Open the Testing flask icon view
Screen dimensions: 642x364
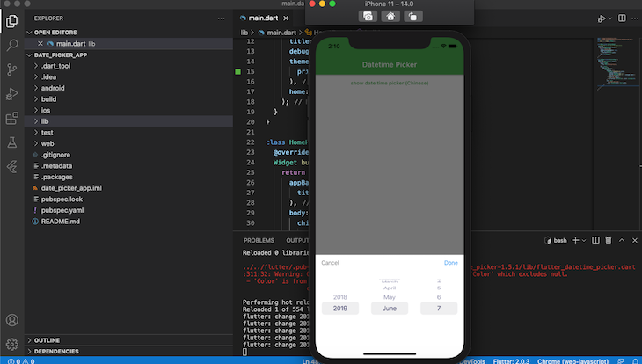pyautogui.click(x=12, y=142)
